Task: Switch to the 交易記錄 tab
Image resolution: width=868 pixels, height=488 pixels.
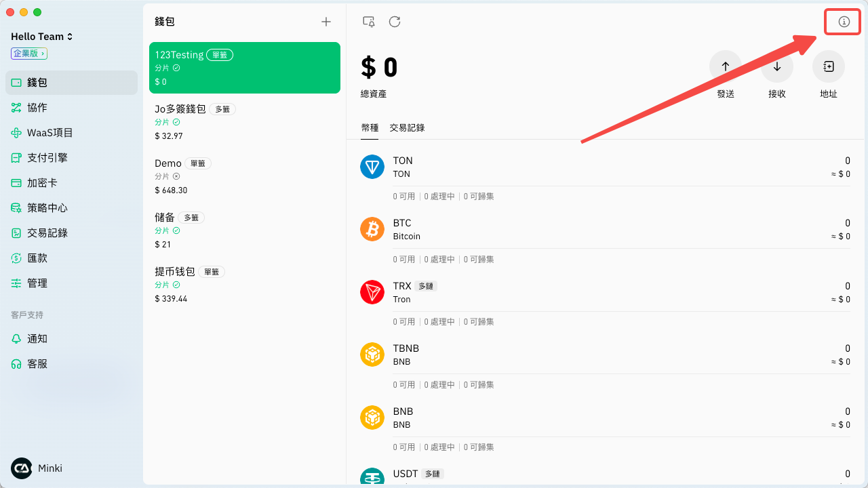Action: coord(407,127)
